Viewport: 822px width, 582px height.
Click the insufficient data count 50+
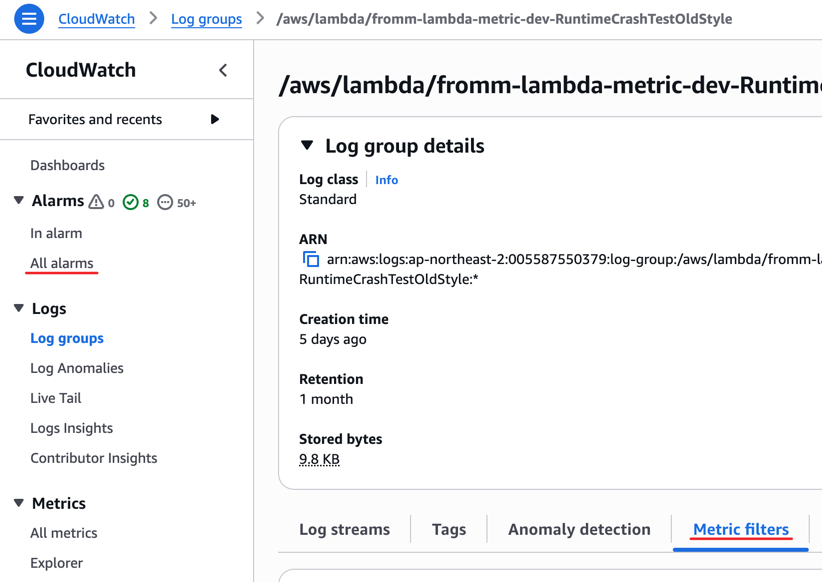point(187,203)
